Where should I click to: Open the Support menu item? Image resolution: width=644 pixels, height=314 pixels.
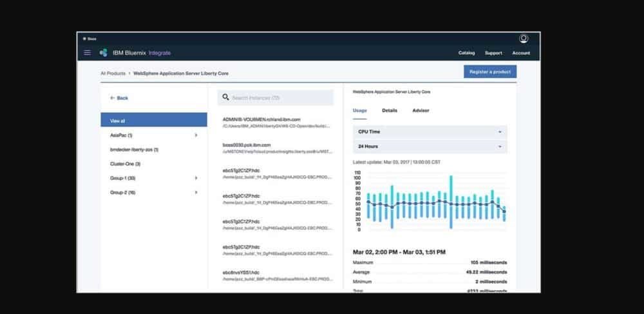click(493, 53)
